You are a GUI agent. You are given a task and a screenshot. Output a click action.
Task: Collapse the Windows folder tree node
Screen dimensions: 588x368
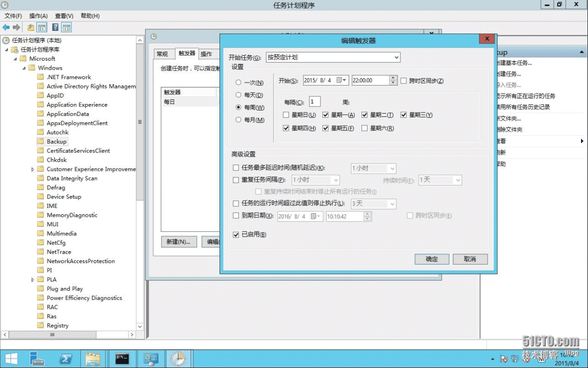(24, 68)
